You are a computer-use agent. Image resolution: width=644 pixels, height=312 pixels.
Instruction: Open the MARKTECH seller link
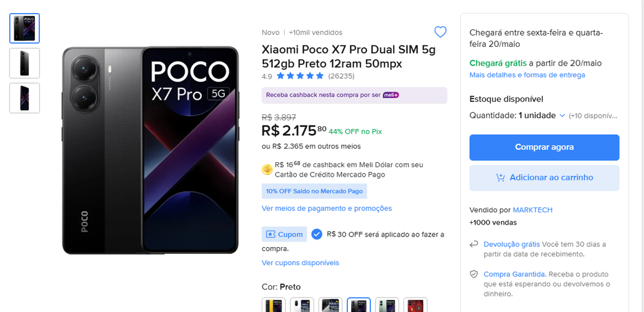532,210
